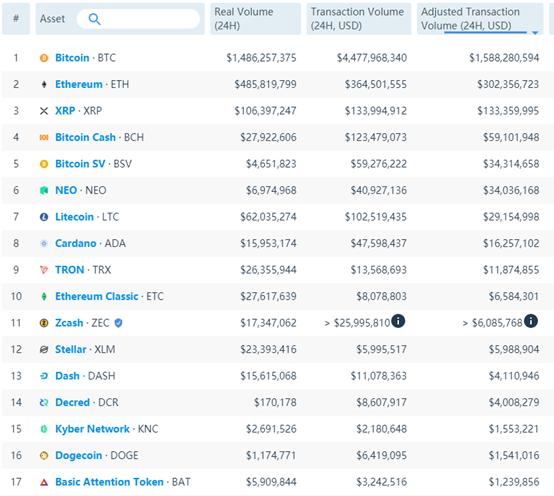This screenshot has width=554, height=496.
Task: Select Bitcoin Cash adjusted volume $59,101,948
Action: 511,137
